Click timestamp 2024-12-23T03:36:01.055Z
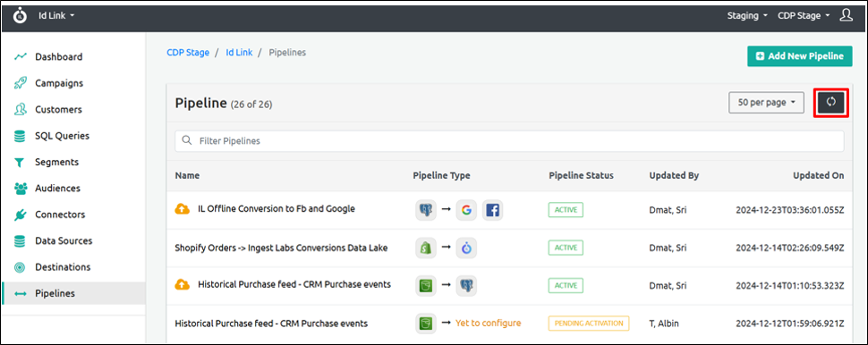 pos(790,210)
